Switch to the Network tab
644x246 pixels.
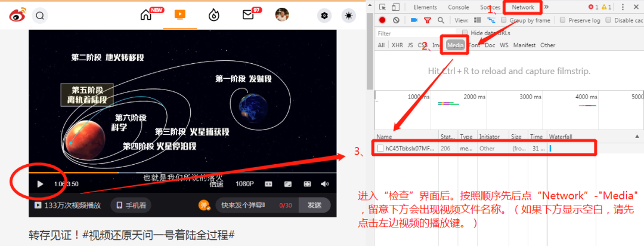[x=523, y=7]
